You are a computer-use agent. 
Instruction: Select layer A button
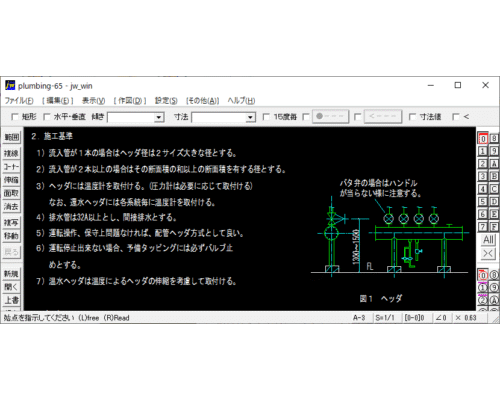pyautogui.click(x=494, y=164)
